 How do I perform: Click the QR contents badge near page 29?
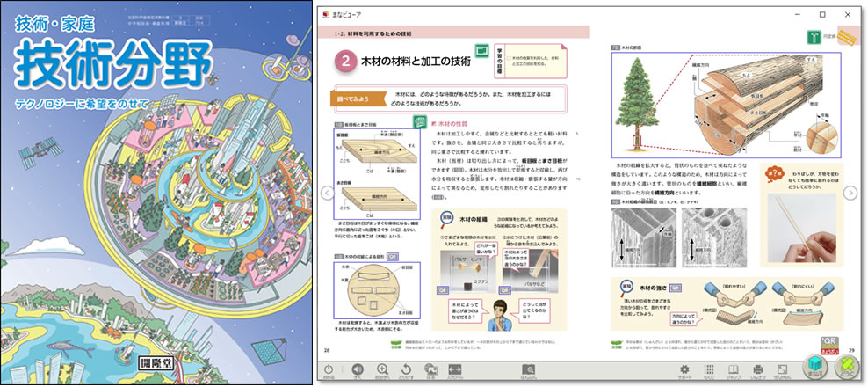click(830, 344)
